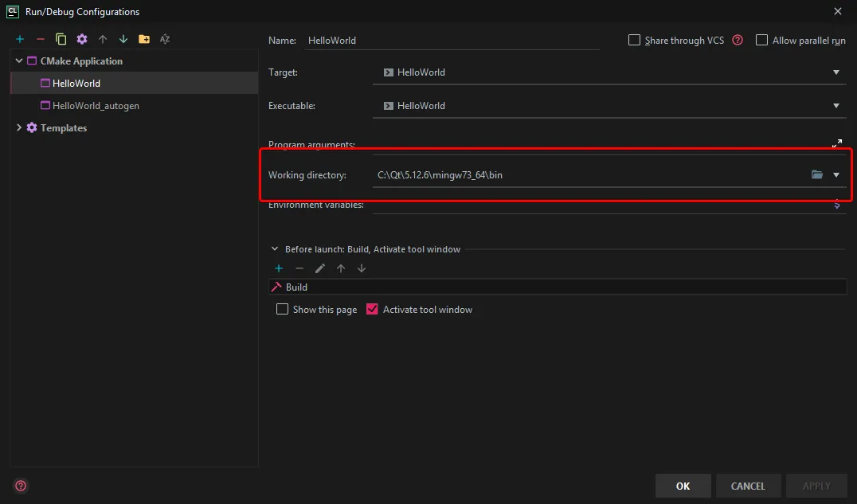Sort configurations alphabetically
The image size is (857, 504).
pyautogui.click(x=165, y=39)
